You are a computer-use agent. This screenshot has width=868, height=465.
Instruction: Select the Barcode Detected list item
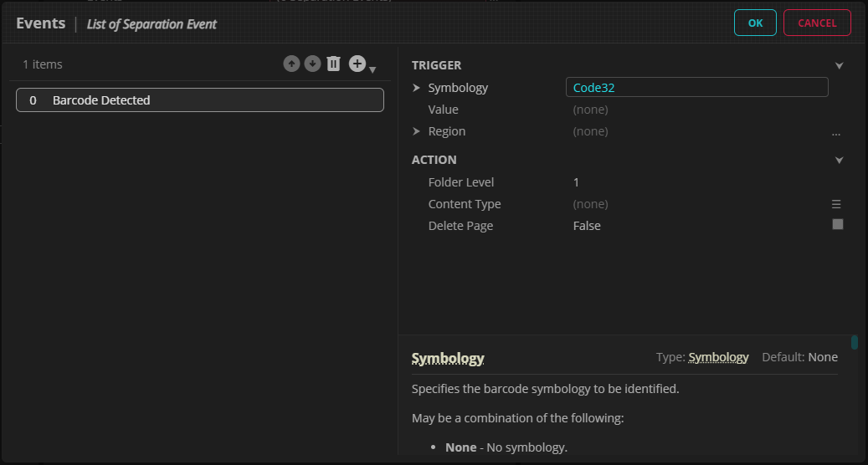pyautogui.click(x=200, y=100)
